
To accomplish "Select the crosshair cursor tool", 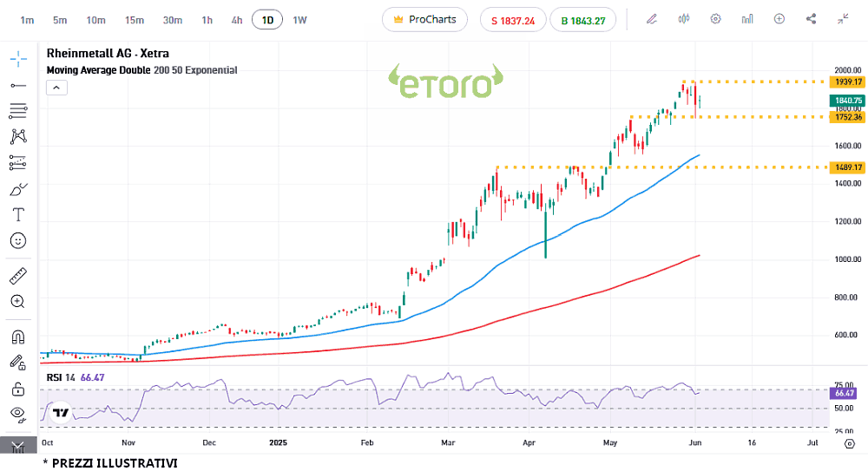I will pos(18,59).
